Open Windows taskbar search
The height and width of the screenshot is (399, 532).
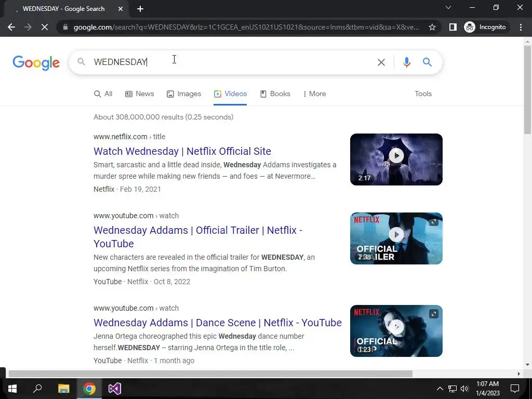tap(37, 389)
